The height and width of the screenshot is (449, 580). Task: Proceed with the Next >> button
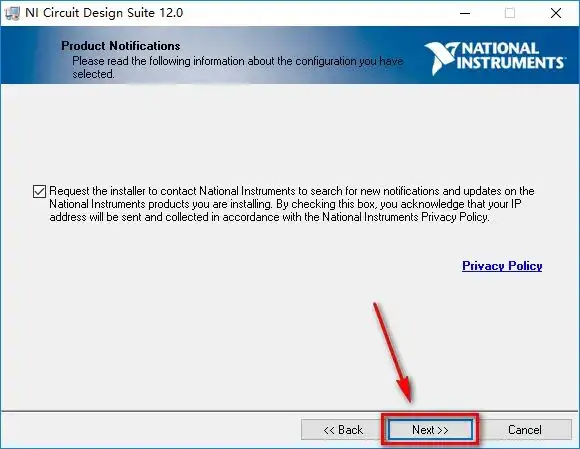[x=430, y=430]
